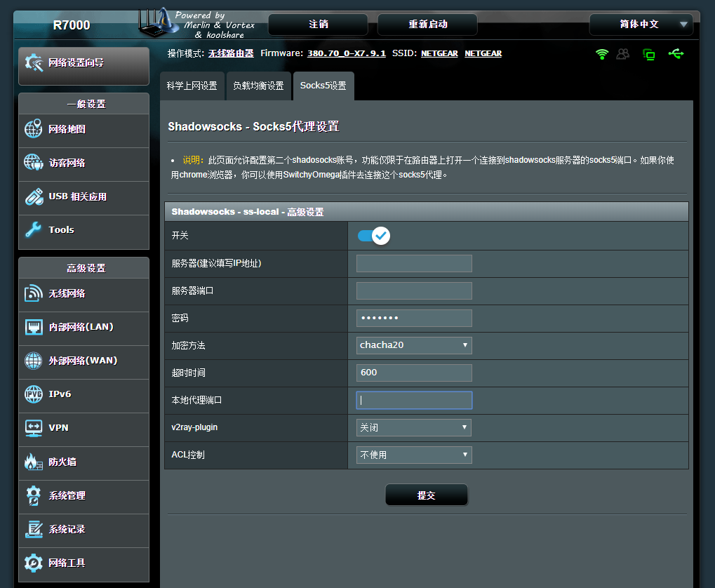
Task: Toggle the Shadowsocks 开关 switch off
Action: click(373, 236)
